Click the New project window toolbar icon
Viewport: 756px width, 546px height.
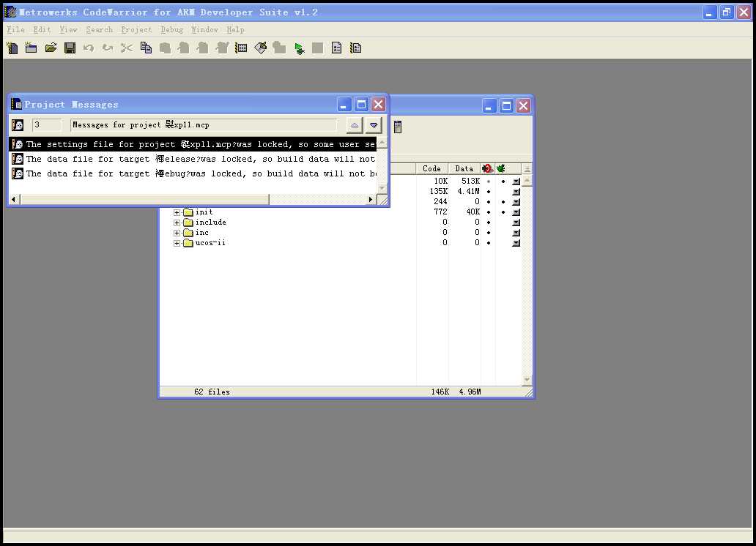point(31,48)
